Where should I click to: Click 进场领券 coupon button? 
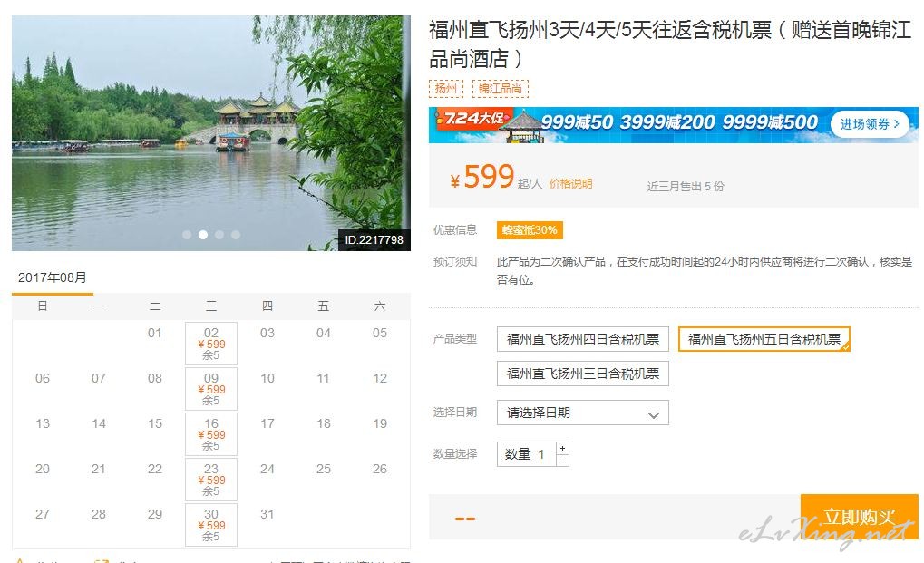(x=870, y=124)
